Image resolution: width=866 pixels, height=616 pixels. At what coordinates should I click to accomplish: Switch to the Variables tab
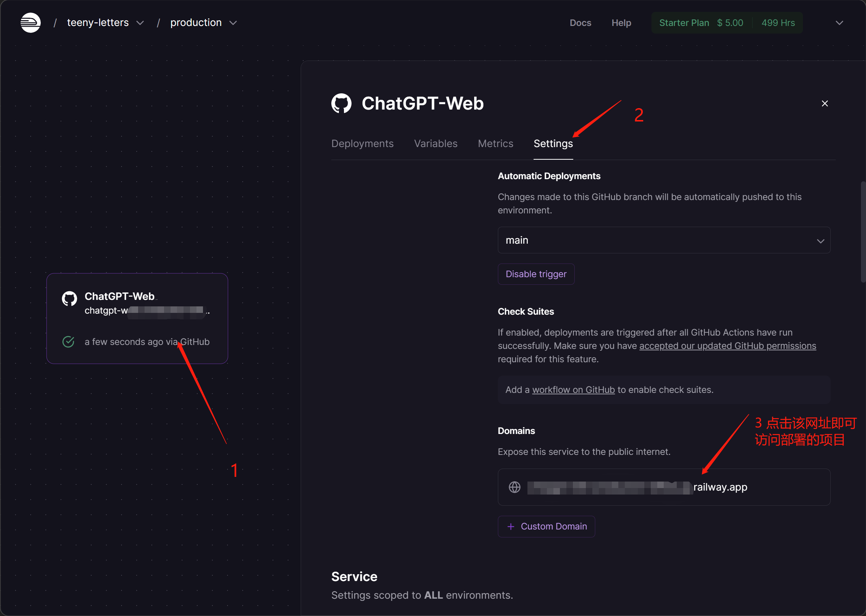pos(436,143)
